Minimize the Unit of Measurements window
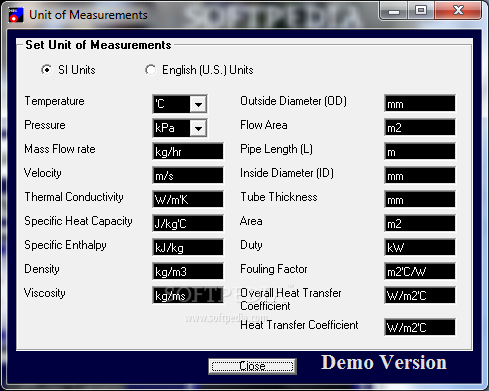This screenshot has width=489, height=391. [x=394, y=11]
